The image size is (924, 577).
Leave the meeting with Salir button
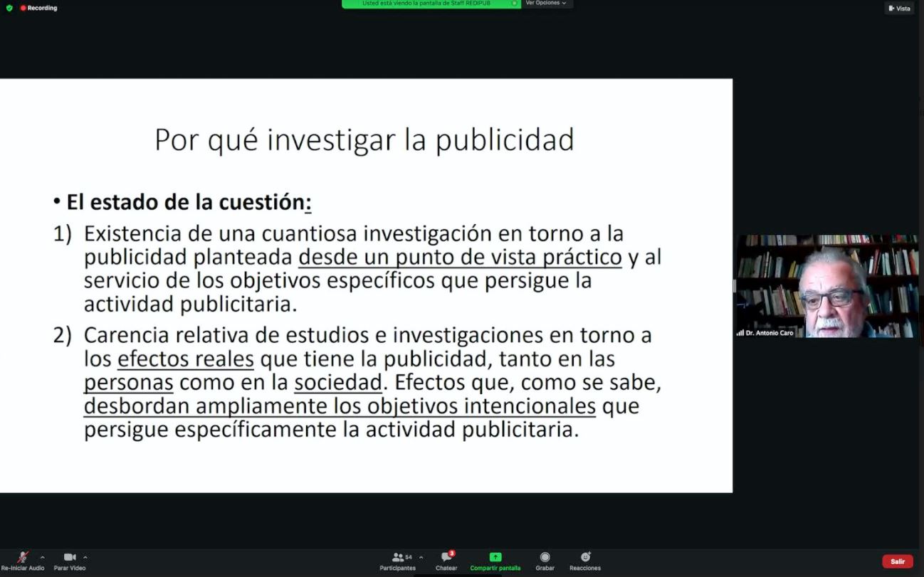pos(897,561)
